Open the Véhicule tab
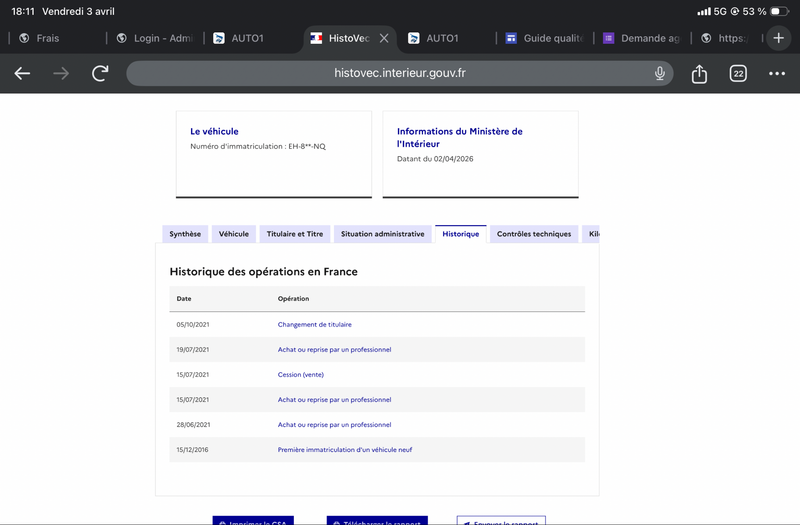800x525 pixels. point(234,234)
